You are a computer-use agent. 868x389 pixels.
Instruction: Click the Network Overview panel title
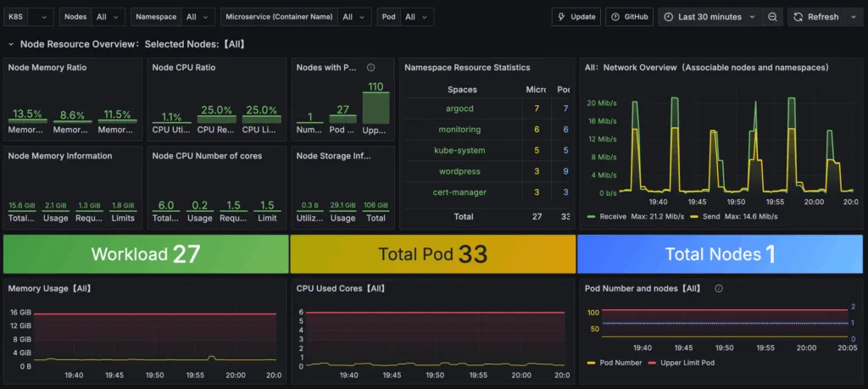(x=706, y=68)
